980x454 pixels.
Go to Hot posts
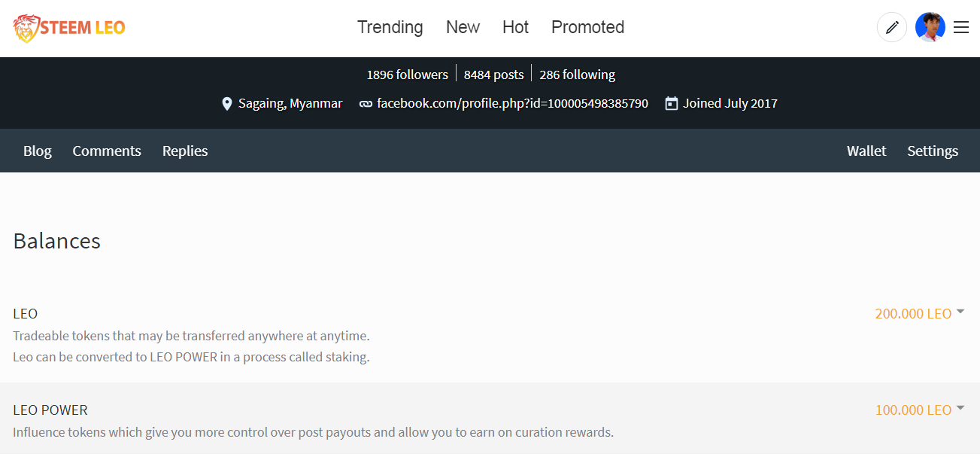point(515,27)
